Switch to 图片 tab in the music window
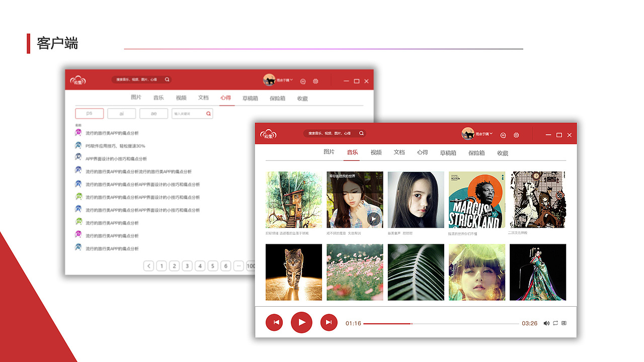This screenshot has height=362, width=644. [329, 152]
